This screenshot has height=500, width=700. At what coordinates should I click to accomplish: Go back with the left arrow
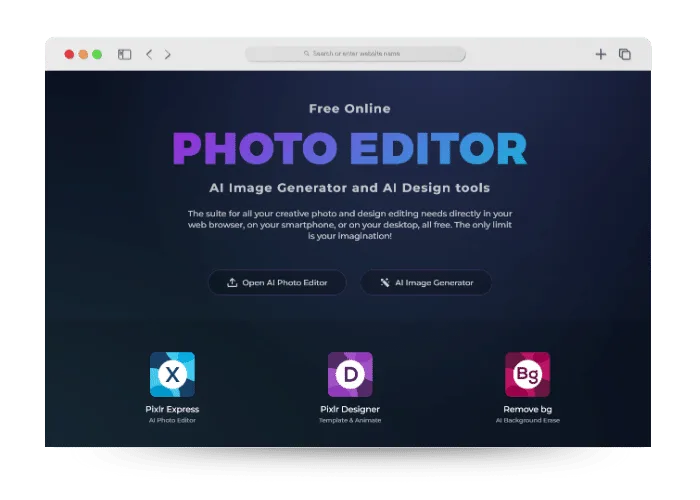tap(149, 54)
